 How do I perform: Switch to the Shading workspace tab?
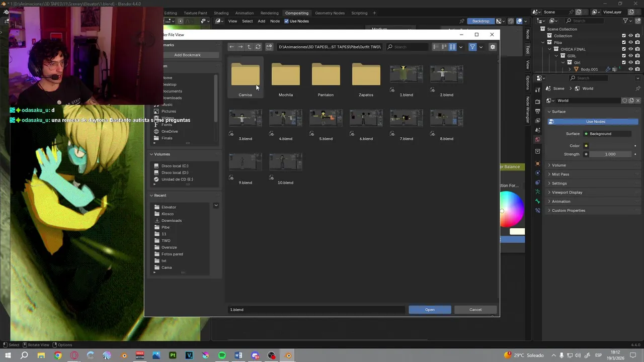tap(221, 13)
